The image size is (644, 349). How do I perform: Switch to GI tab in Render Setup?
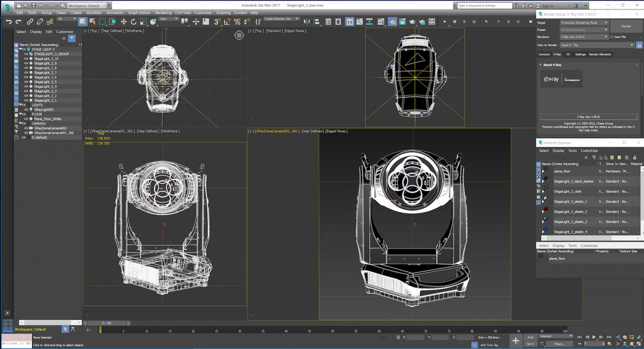(568, 54)
